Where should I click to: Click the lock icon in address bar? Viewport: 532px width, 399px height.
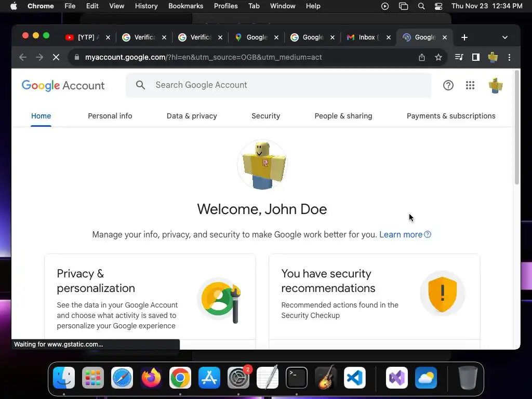click(x=77, y=57)
